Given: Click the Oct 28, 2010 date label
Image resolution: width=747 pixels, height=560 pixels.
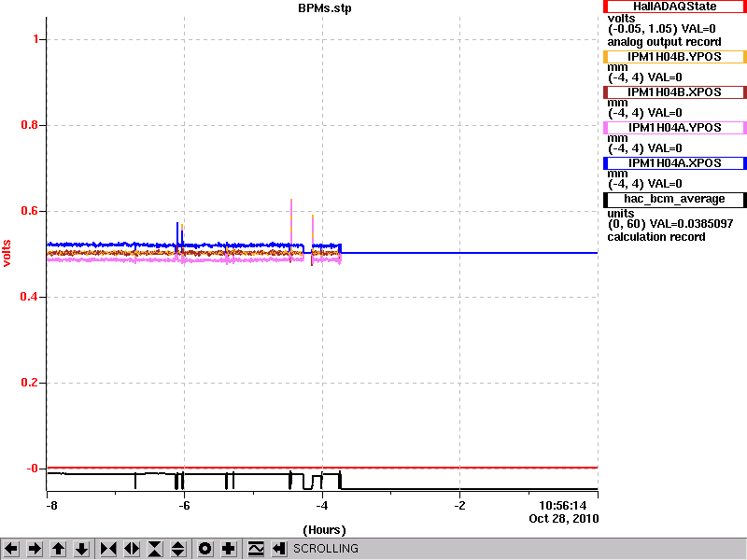Looking at the screenshot, I should pos(564,519).
